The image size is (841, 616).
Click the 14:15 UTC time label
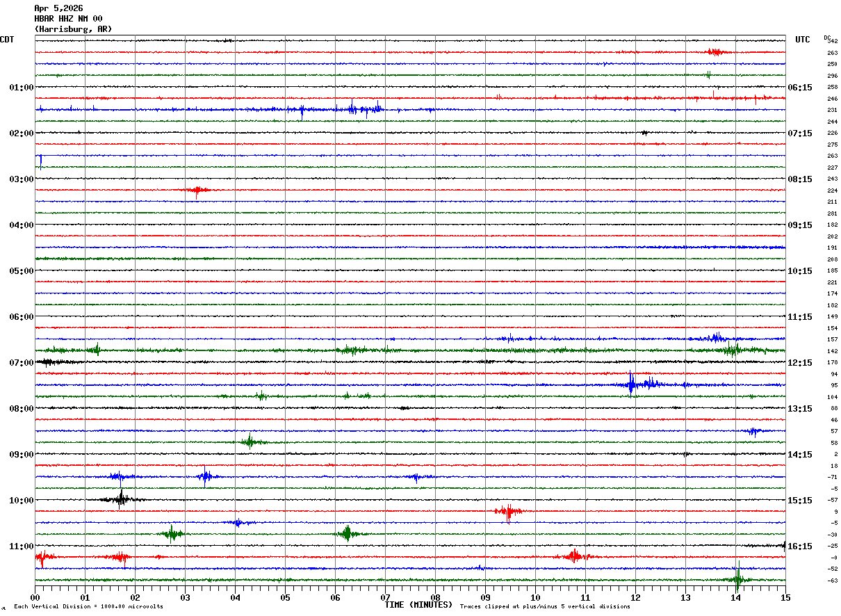pos(801,455)
